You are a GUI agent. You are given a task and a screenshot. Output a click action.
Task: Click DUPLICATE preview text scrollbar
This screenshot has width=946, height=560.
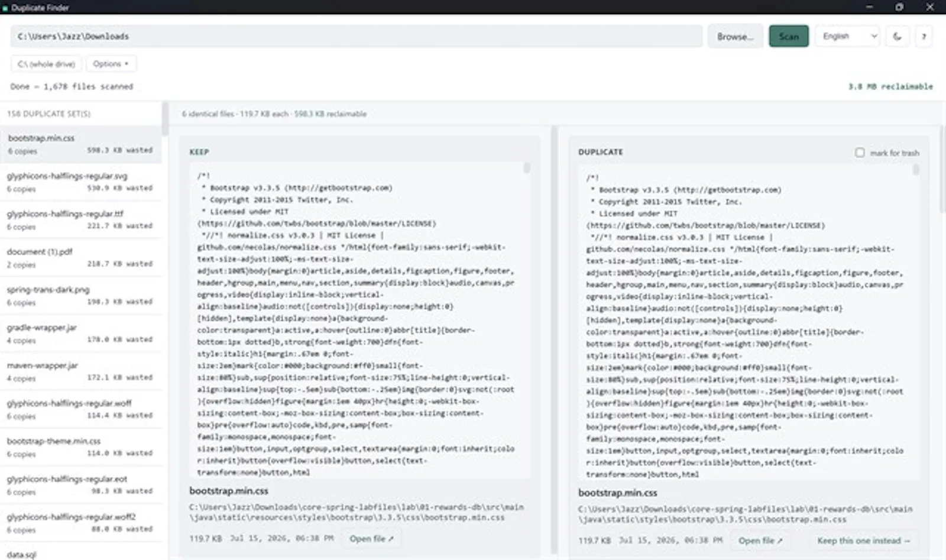915,170
